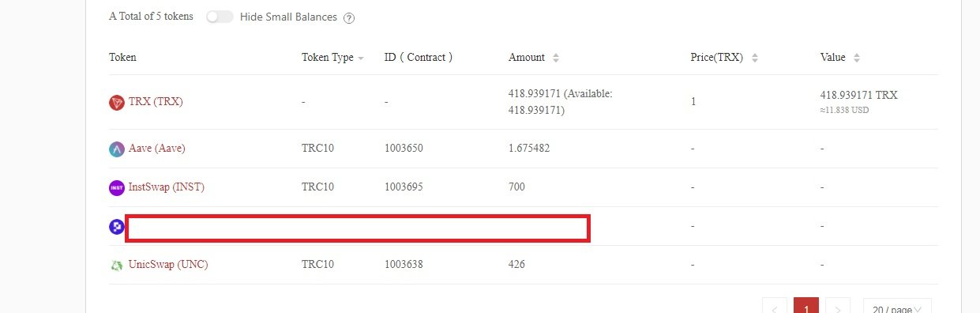This screenshot has width=980, height=313.
Task: Click the blue token logo in the fourth row
Action: pyautogui.click(x=117, y=226)
